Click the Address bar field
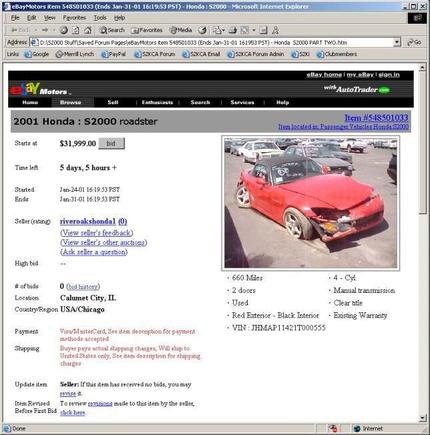The height and width of the screenshot is (435, 430). click(212, 42)
